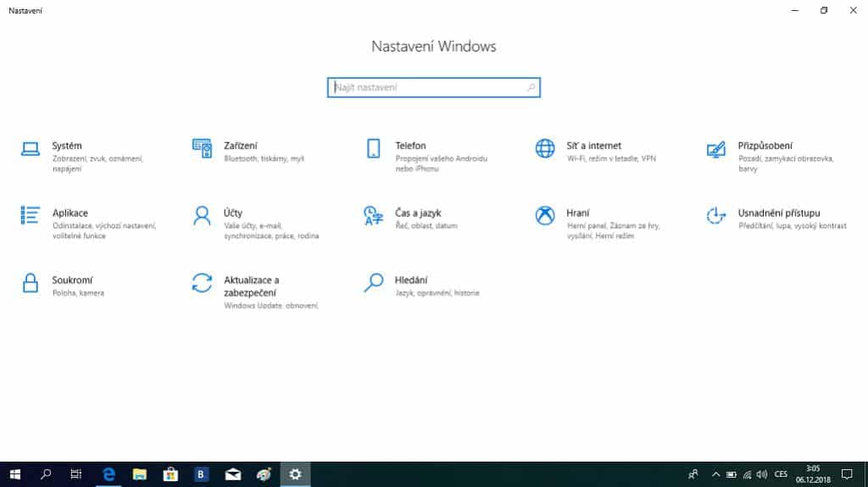Open the Hledání magnifier icon
Viewport: 868px width, 487px height.
374,282
